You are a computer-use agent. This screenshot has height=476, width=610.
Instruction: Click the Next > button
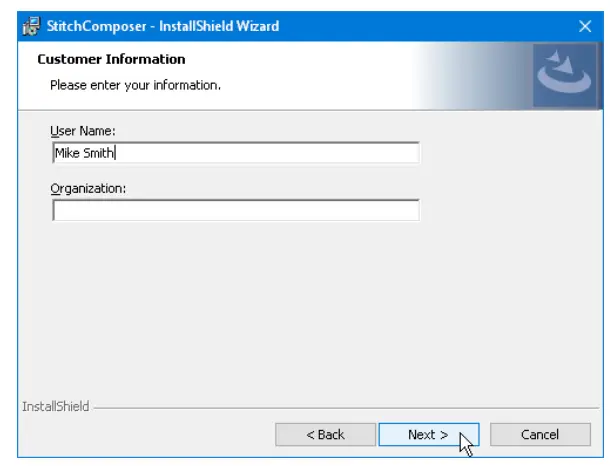(429, 434)
